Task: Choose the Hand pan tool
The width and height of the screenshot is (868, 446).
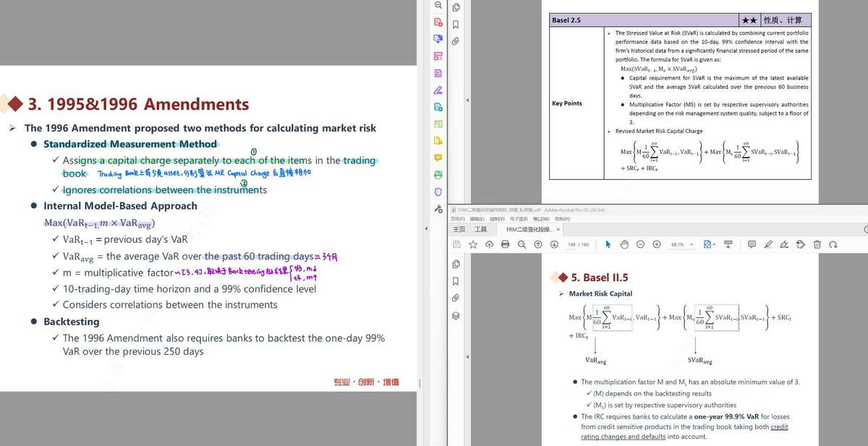Action: point(624,244)
